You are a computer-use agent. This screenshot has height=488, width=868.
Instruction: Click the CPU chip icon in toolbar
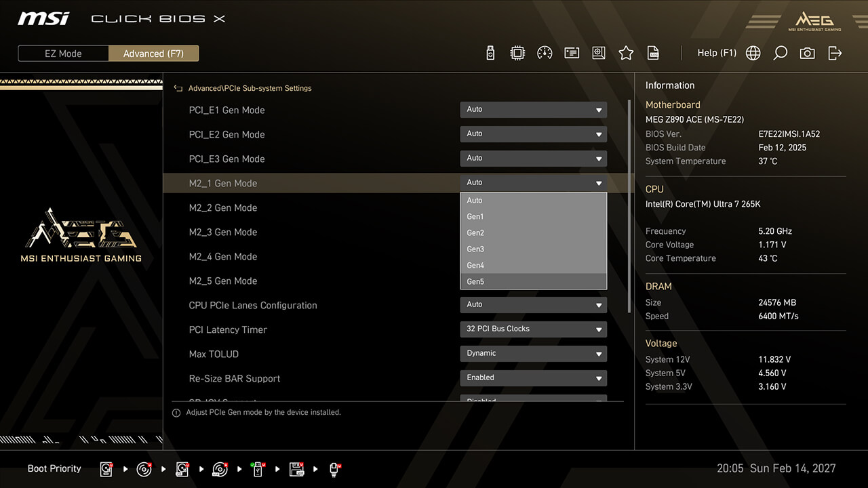517,53
